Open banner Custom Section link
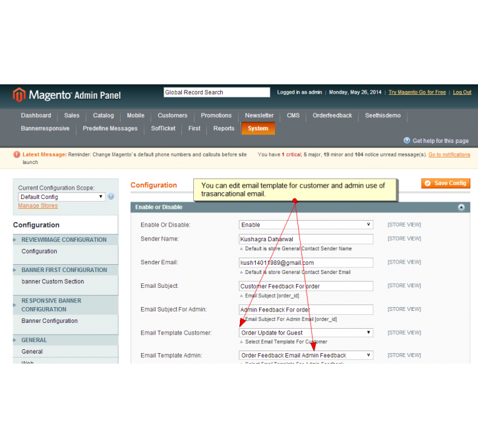 pos(53,281)
